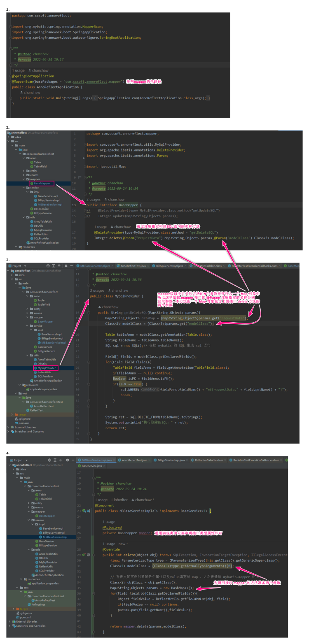Click '2 usages' hint above interface BaseMapper
Screen dimensions: 309x644
pos(94,200)
